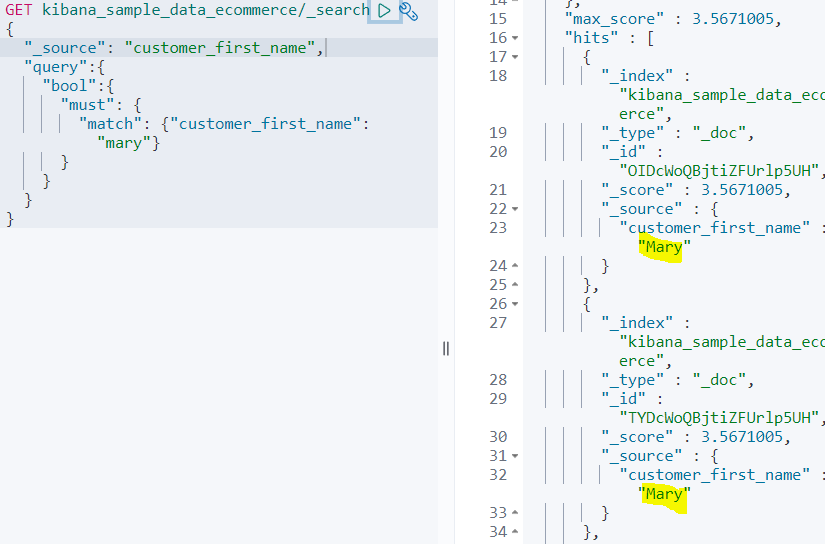Click the GET method keyword
This screenshot has width=825, height=544.
[x=19, y=10]
